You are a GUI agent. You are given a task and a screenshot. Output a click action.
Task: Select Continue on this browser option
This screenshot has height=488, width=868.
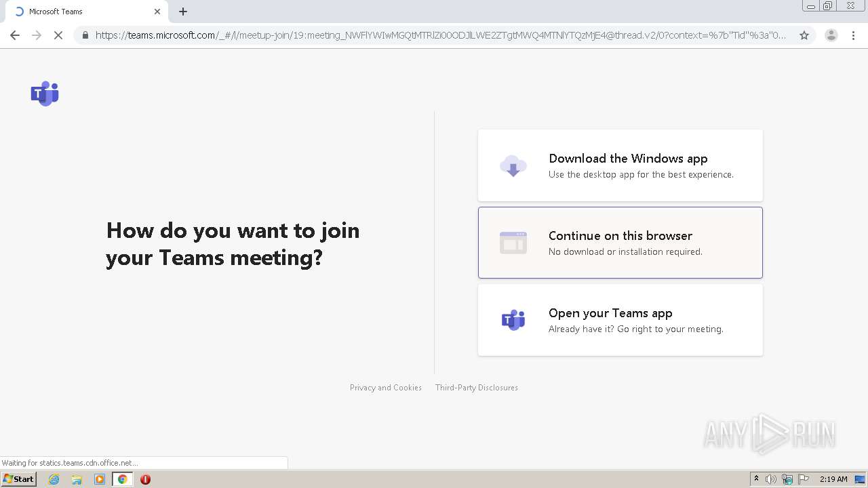[620, 243]
